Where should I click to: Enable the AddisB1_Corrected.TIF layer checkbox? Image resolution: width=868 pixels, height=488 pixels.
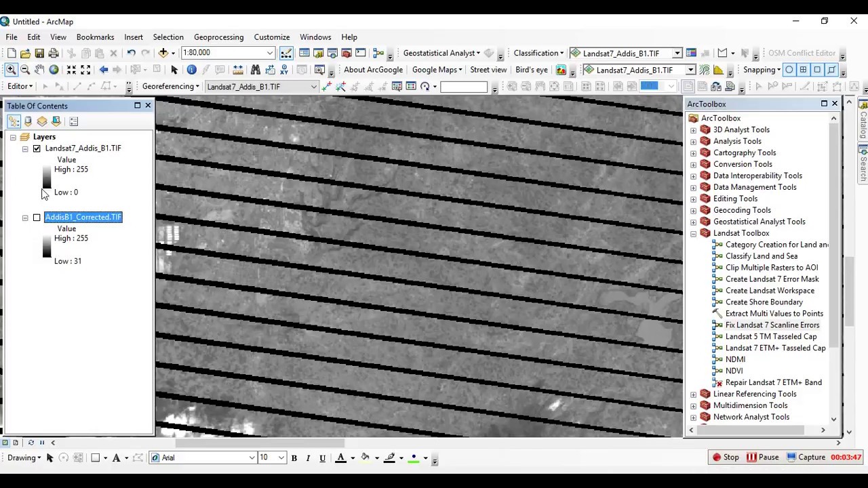coord(37,218)
